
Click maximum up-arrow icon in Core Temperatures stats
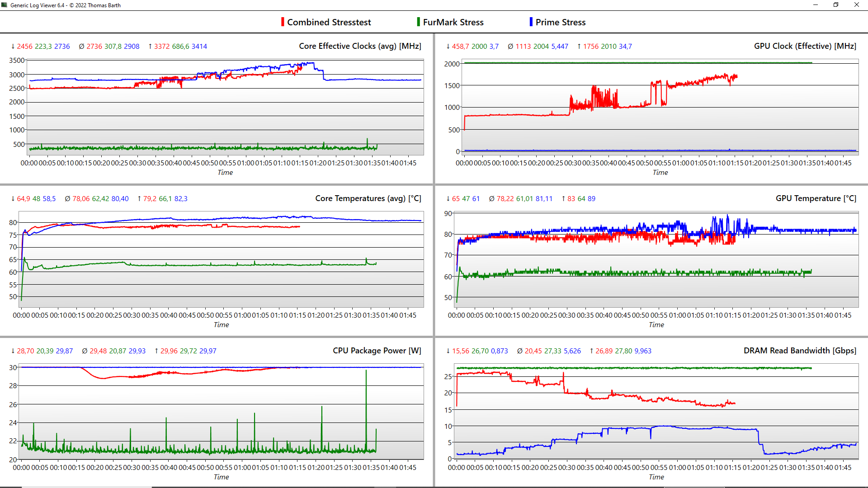tap(139, 199)
